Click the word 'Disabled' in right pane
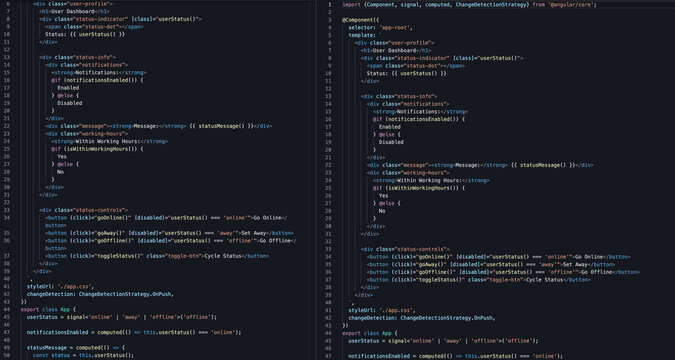Viewport: 675px width, 360px height. [391, 142]
